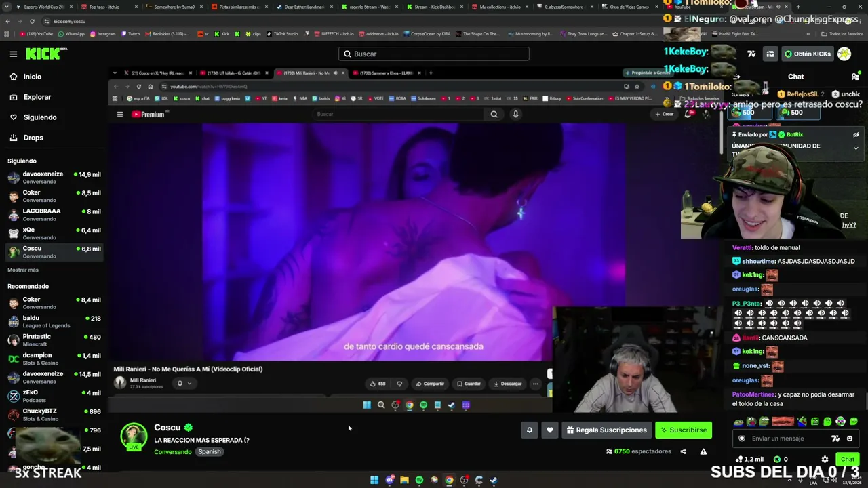Toggle stream notifications bell next to the follow heart
868x488 pixels.
pyautogui.click(x=530, y=430)
